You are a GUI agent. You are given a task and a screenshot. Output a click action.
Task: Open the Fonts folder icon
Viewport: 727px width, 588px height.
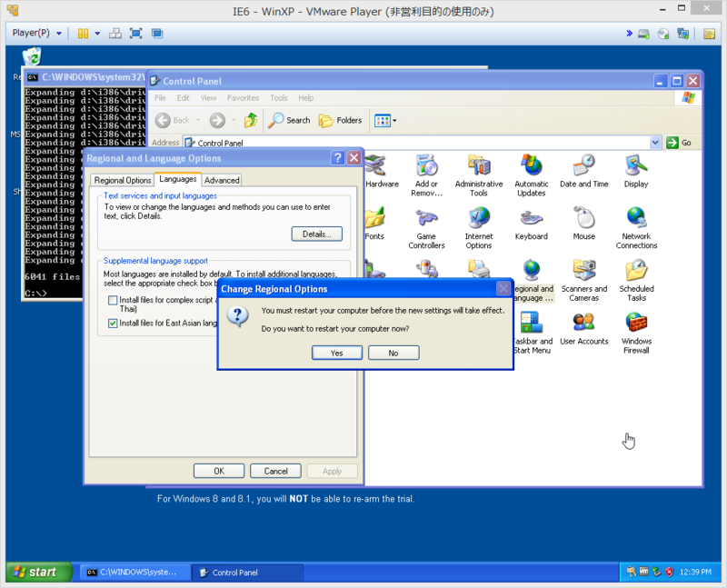pos(374,224)
